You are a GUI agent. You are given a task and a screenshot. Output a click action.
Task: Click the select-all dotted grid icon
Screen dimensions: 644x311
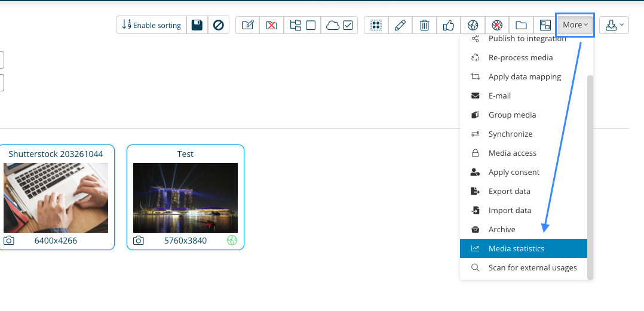click(376, 25)
